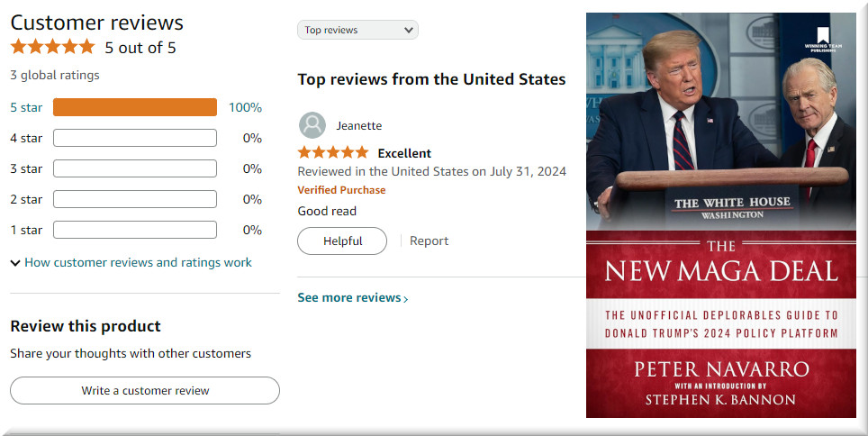The image size is (868, 436).
Task: Click the 5 star rating bar
Action: pos(135,108)
